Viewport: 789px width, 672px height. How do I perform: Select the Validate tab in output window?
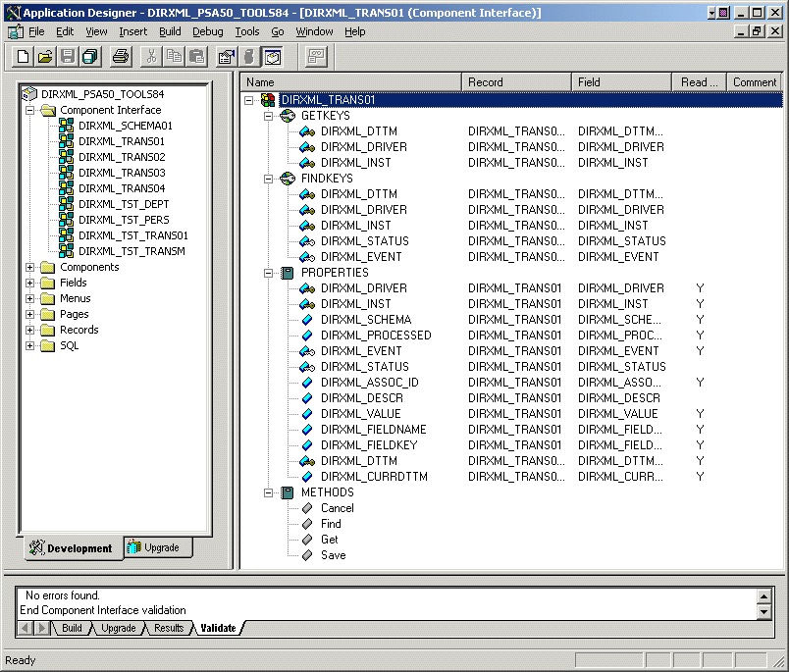[218, 628]
